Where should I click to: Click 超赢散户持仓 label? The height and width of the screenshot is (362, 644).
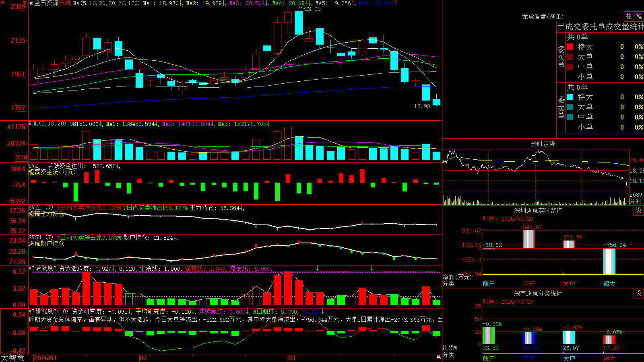tap(46, 243)
